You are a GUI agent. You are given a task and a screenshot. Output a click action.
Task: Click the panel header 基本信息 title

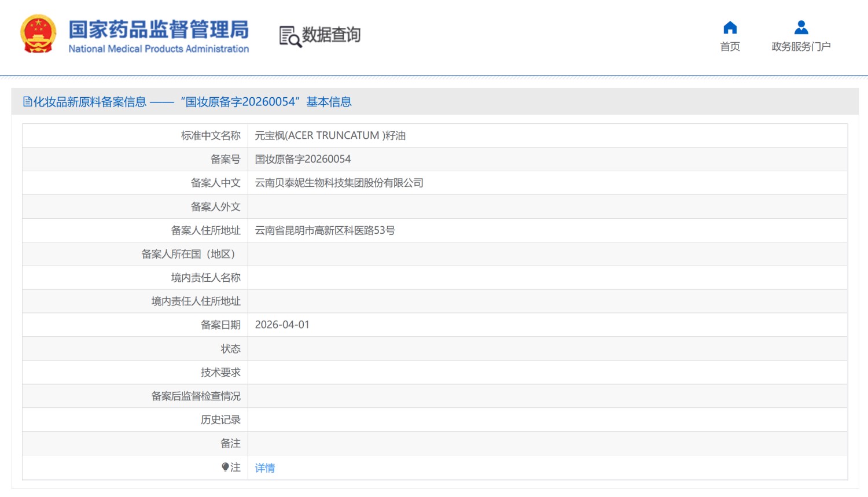click(x=329, y=102)
